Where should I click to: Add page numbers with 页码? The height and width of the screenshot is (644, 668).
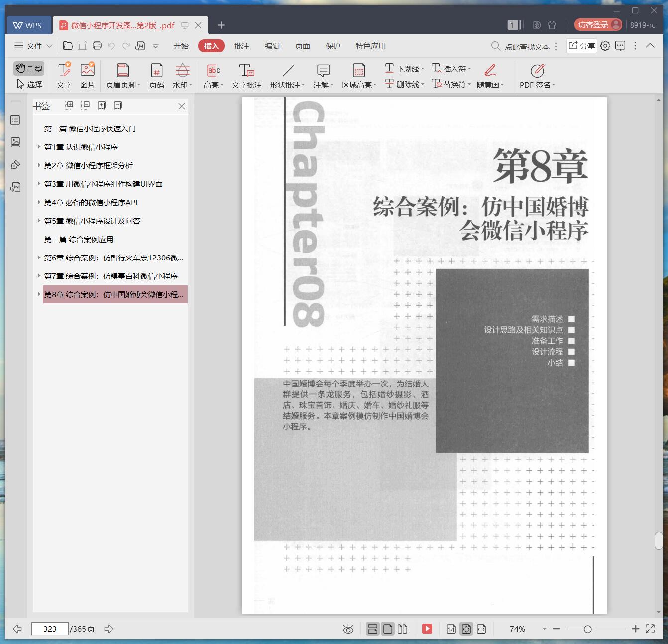pyautogui.click(x=157, y=76)
